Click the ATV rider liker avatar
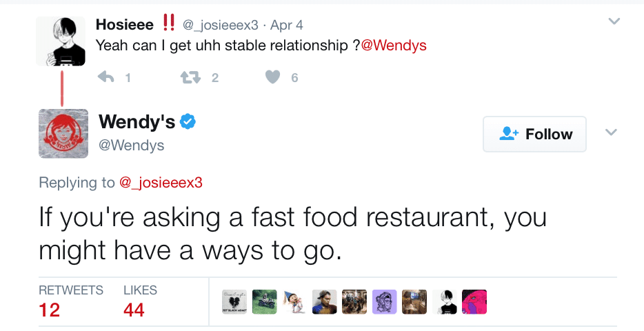Screen dimensions: 644x331 coord(265,301)
